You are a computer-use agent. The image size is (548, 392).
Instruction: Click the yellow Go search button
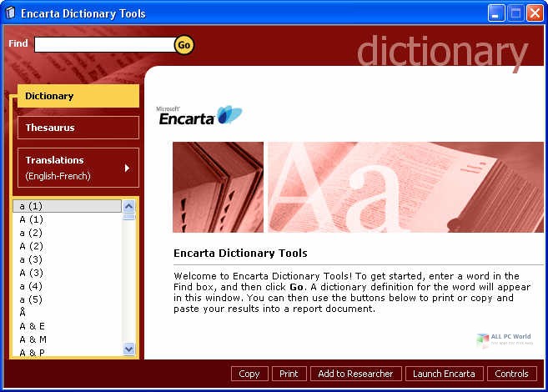pyautogui.click(x=184, y=45)
